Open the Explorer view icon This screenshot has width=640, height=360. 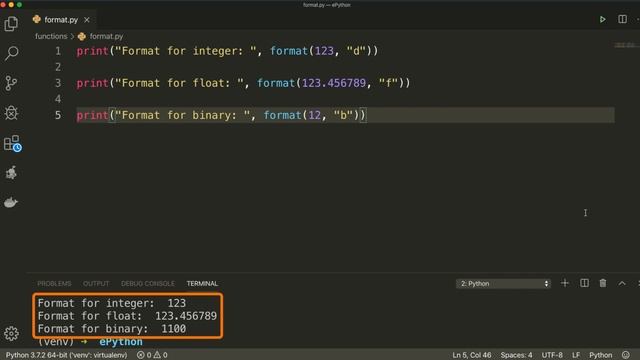point(11,24)
